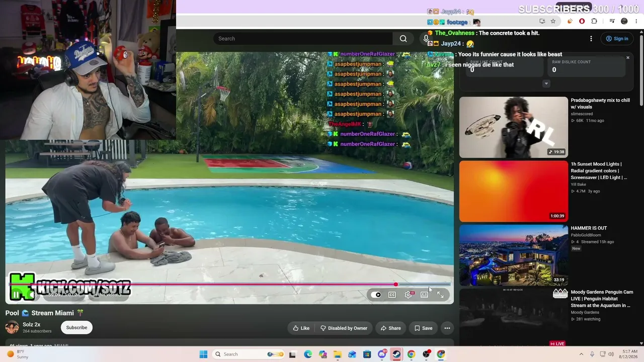The image size is (644, 362).
Task: Open File Explorer from taskbar
Action: pos(338,354)
